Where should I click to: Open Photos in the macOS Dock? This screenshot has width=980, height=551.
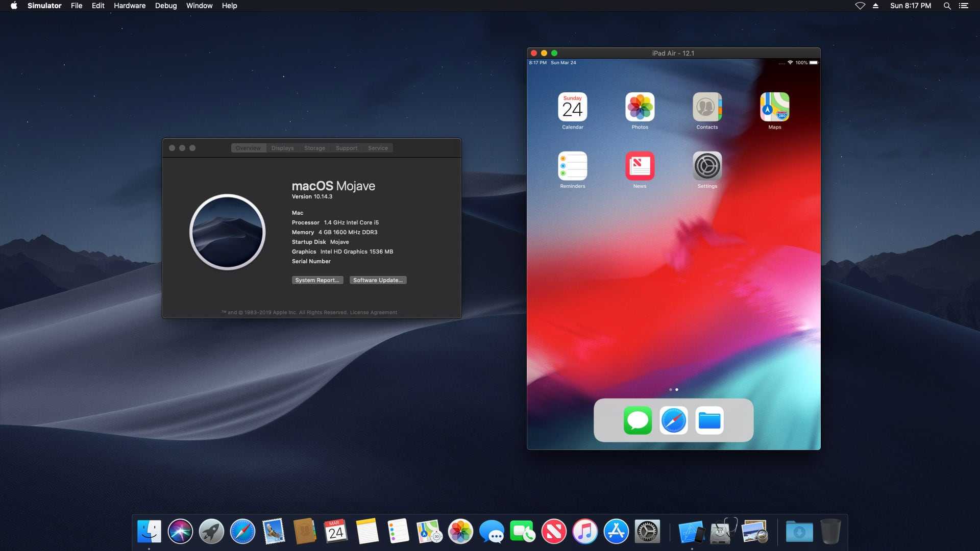(460, 532)
